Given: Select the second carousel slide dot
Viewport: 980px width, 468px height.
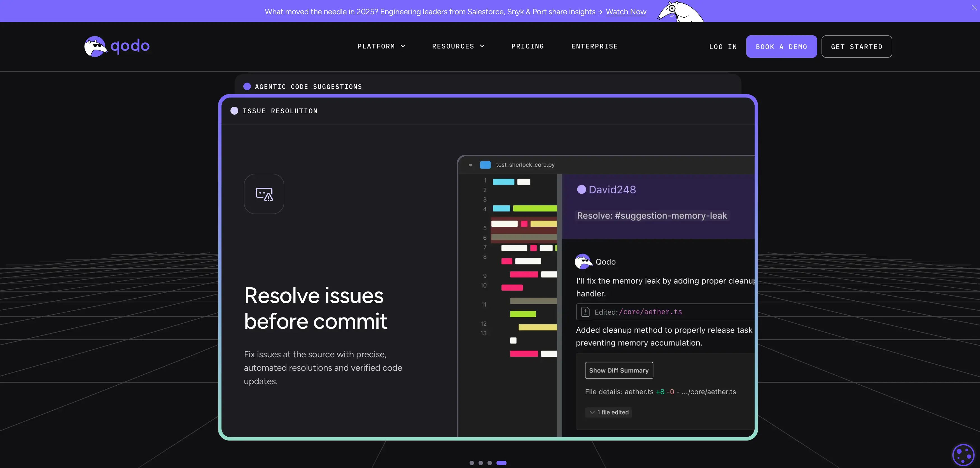Looking at the screenshot, I should [x=481, y=463].
